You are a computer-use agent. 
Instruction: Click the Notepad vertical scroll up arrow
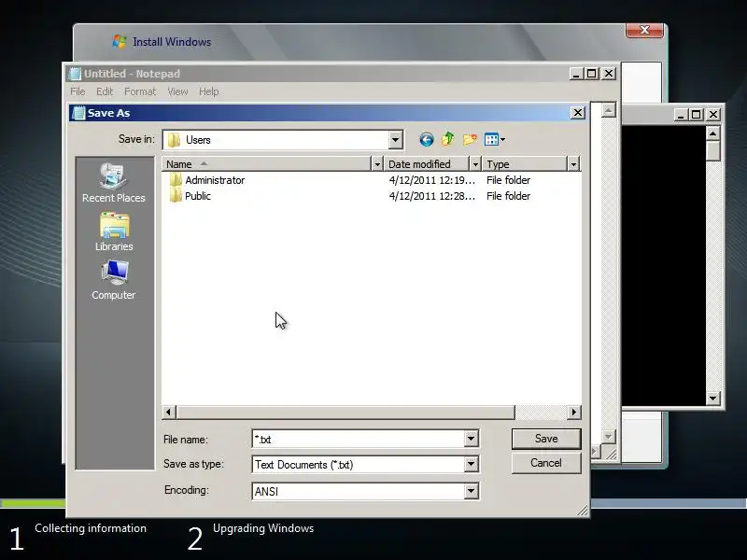tap(609, 110)
